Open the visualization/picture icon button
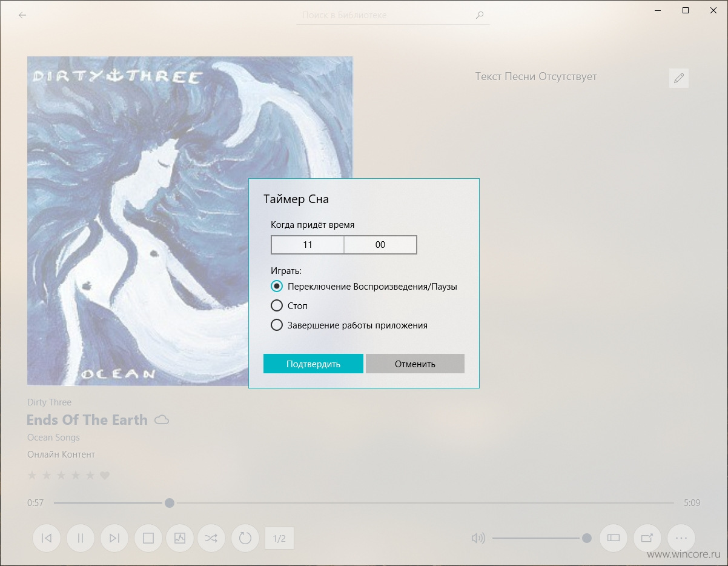728x566 pixels. tap(180, 538)
